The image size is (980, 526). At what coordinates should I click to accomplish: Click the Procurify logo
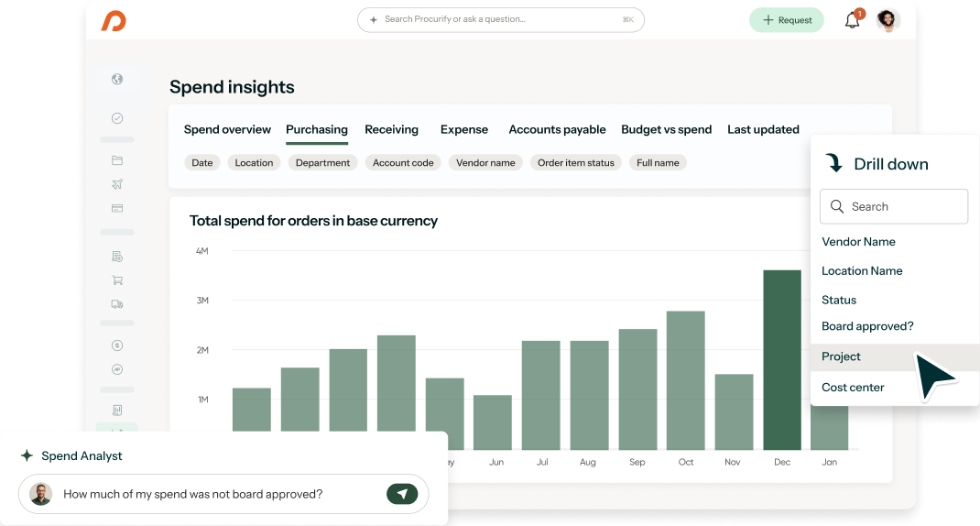pos(114,21)
